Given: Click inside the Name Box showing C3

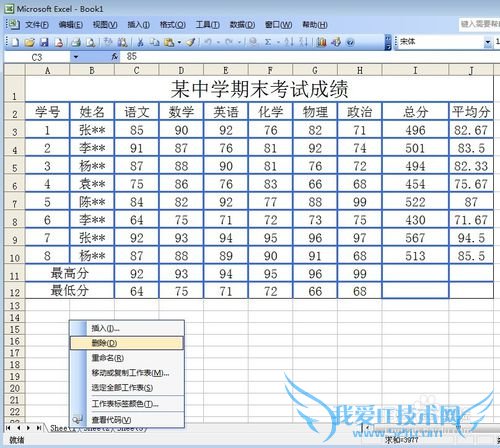Looking at the screenshot, I should 37,57.
